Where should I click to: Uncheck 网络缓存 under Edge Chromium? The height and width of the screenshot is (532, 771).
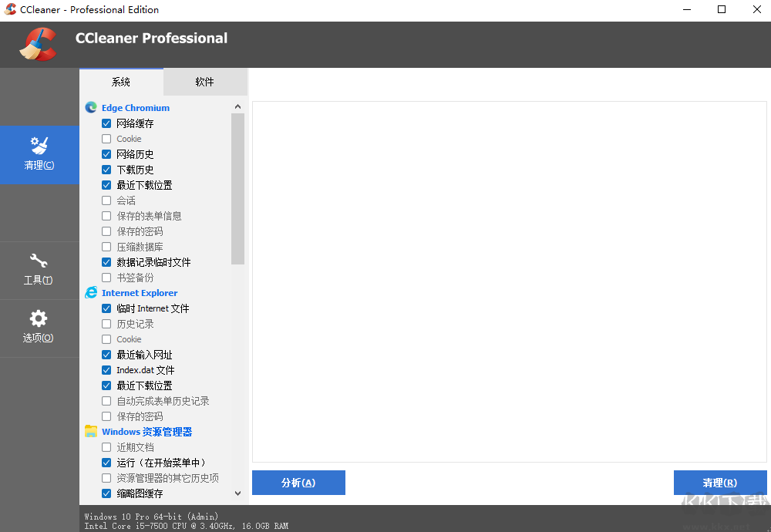pos(106,123)
